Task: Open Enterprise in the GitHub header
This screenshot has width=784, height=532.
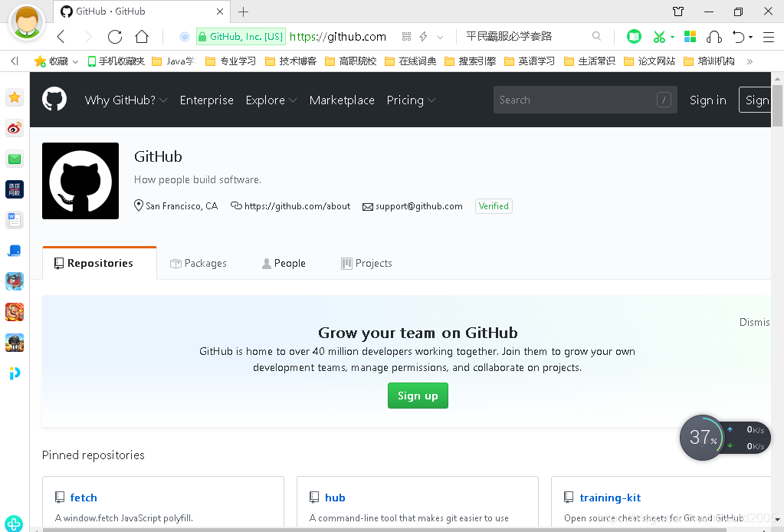Action: pos(206,100)
